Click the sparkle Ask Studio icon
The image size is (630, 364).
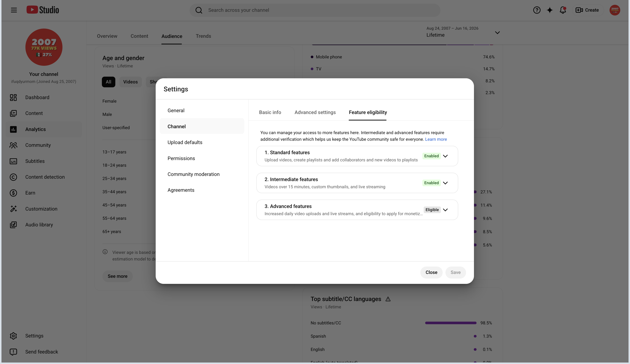click(550, 10)
